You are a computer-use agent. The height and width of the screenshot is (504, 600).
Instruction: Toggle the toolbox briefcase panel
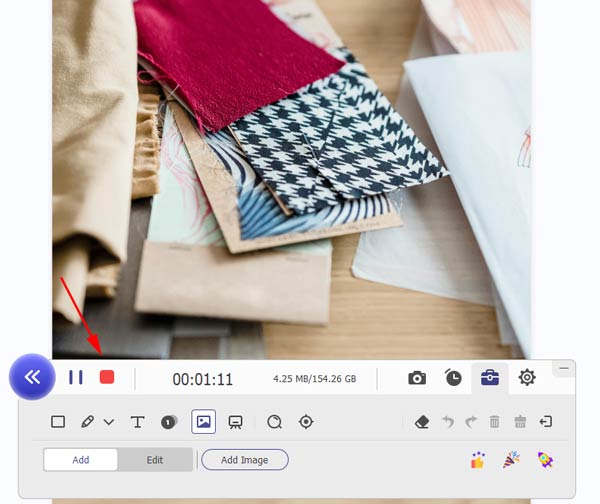click(490, 378)
